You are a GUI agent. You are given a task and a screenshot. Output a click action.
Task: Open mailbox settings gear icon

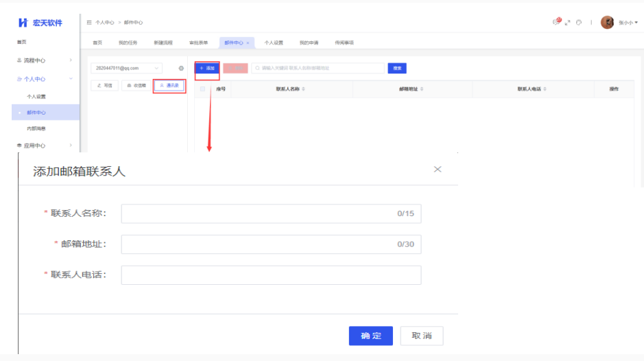pos(181,68)
